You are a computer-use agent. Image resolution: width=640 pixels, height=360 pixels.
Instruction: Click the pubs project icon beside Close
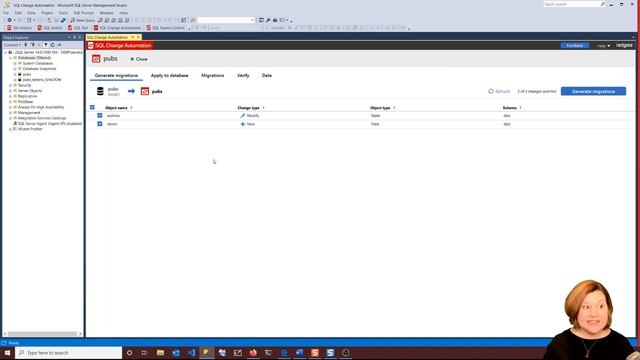pos(96,59)
